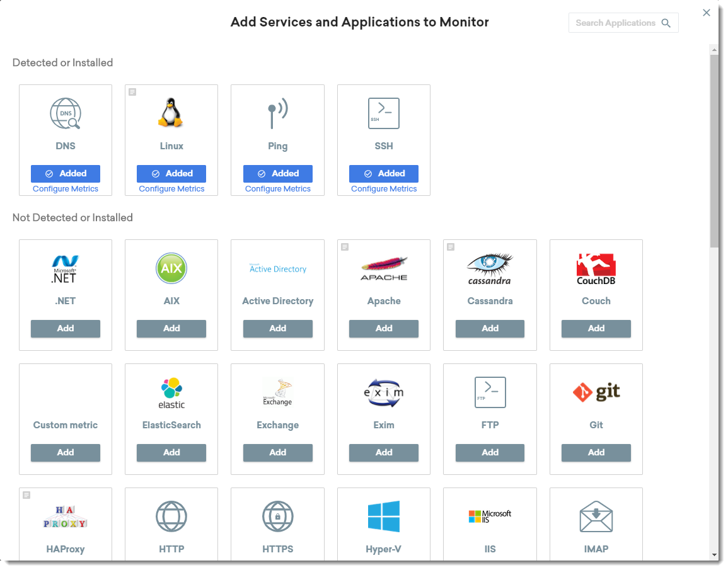Click the FTP terminal icon
728x570 pixels.
490,392
